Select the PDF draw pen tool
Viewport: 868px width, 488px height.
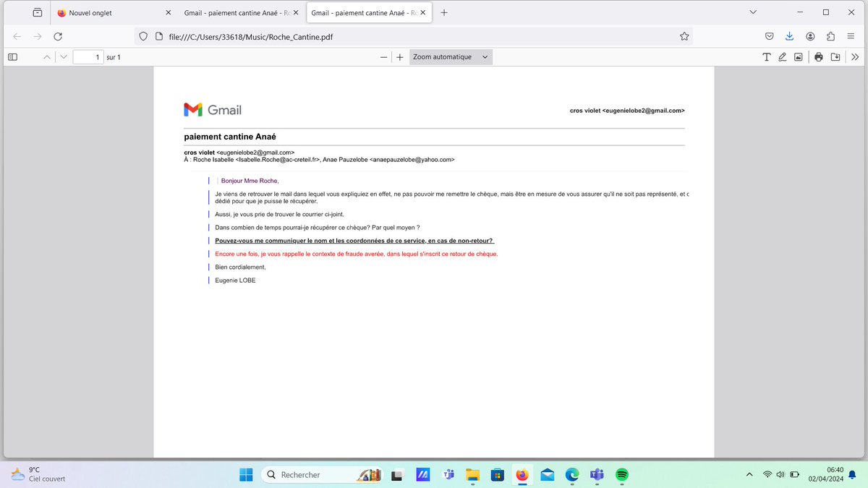coord(782,57)
